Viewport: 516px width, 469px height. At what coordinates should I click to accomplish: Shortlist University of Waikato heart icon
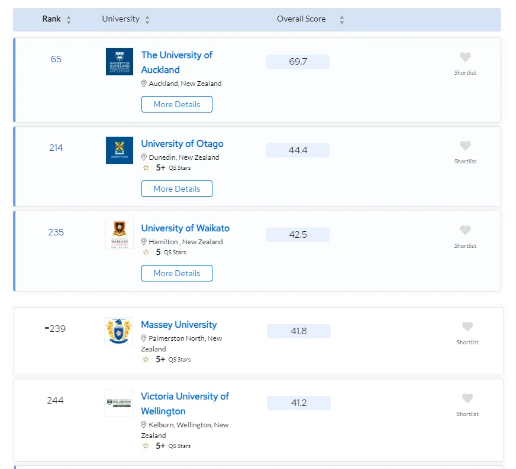click(x=465, y=230)
